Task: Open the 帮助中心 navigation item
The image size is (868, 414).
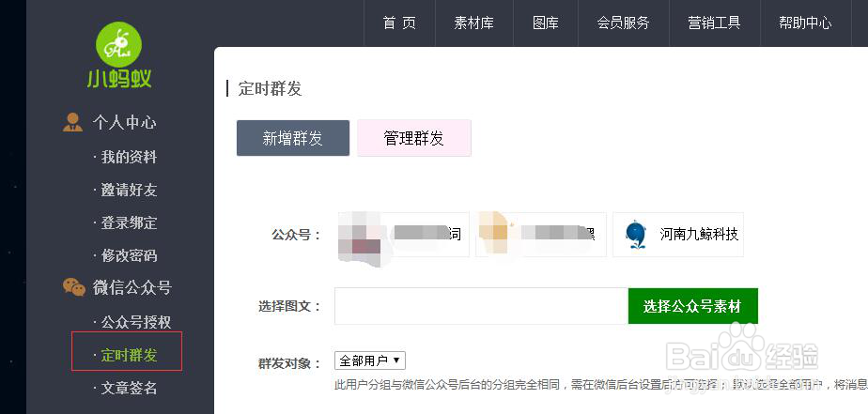Action: (805, 23)
